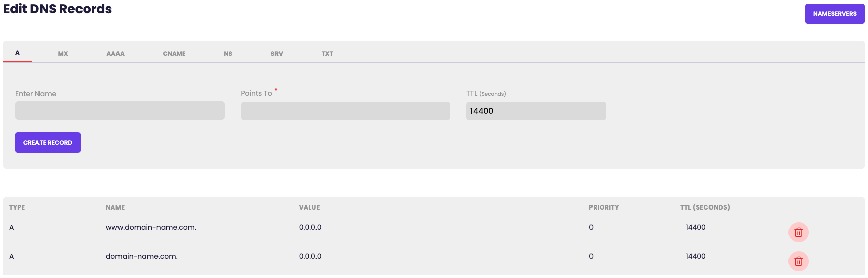Viewport: 868px width, 278px height.
Task: Focus the TTL seconds field showing 14400
Action: tap(536, 111)
